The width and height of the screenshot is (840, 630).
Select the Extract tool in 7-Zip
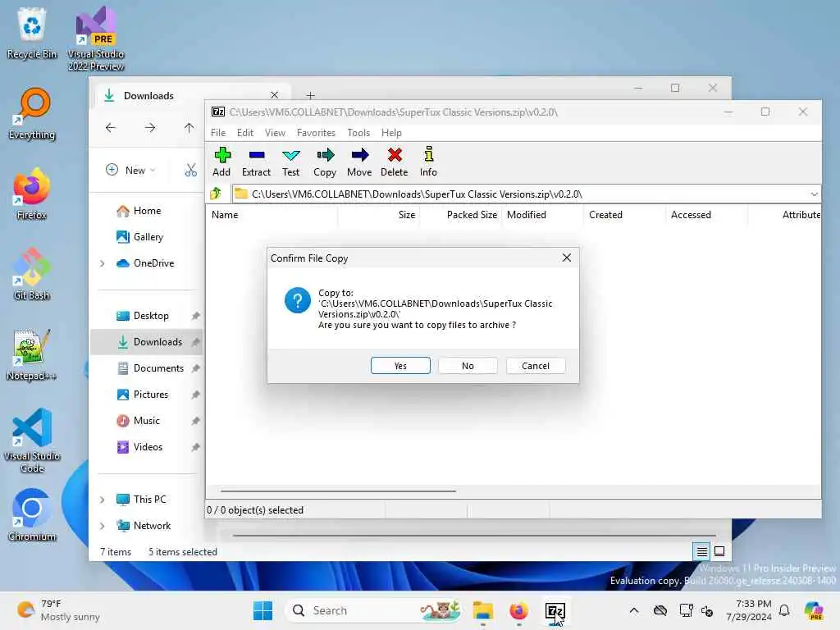256,162
